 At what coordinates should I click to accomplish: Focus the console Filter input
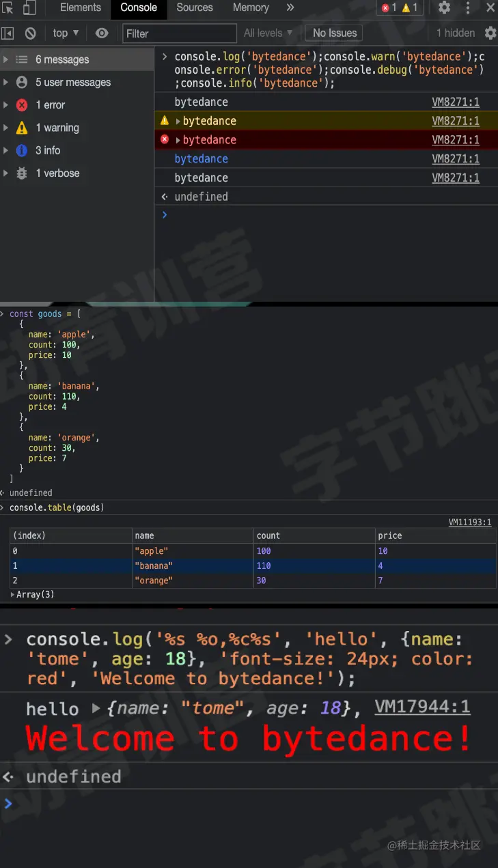coord(179,33)
